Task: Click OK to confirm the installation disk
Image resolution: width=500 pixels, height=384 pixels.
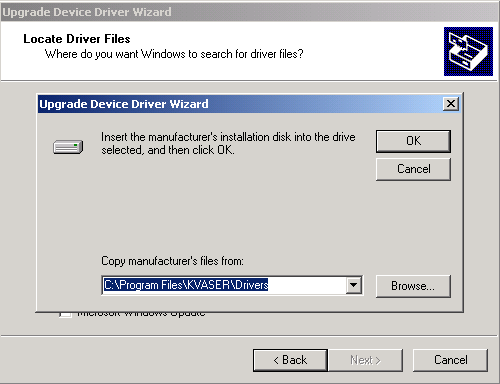Action: (413, 141)
